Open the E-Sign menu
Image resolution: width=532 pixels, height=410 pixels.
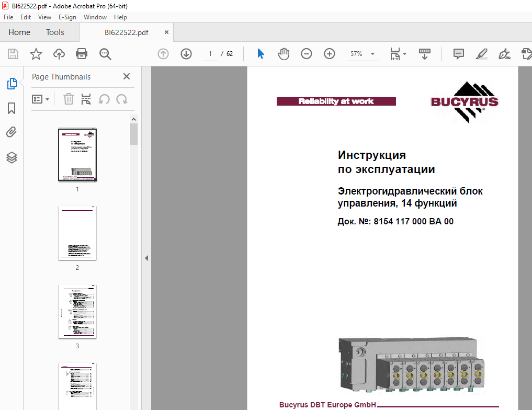pyautogui.click(x=67, y=17)
